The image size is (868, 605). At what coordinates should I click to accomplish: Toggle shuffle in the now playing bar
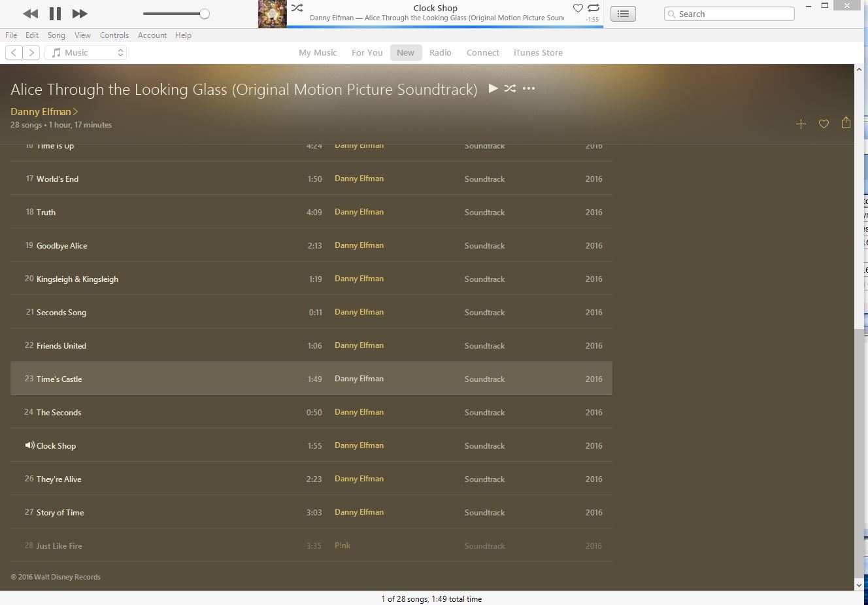click(x=297, y=8)
